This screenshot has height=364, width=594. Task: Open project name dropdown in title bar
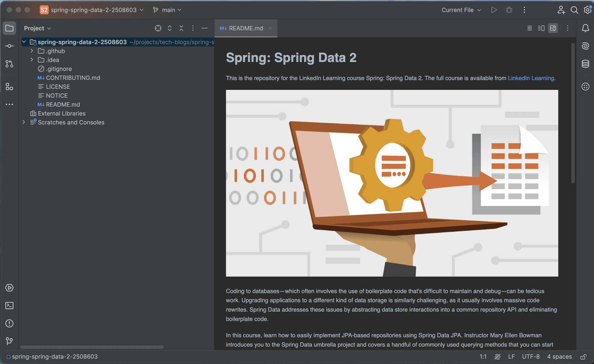92,10
